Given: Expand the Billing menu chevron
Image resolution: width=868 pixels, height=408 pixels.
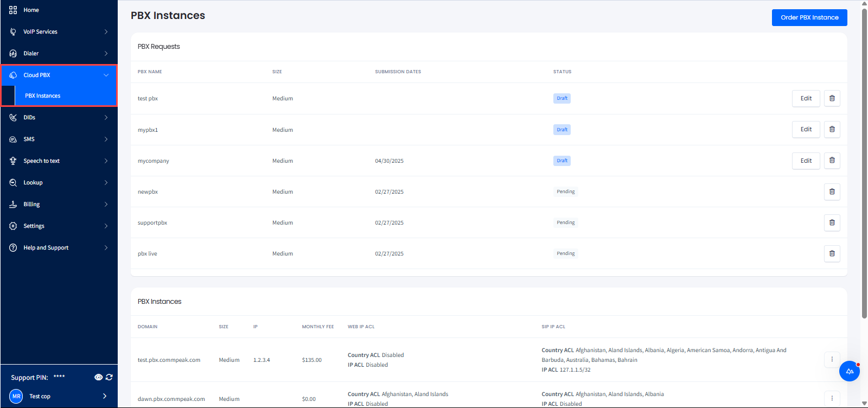Looking at the screenshot, I should pos(106,204).
